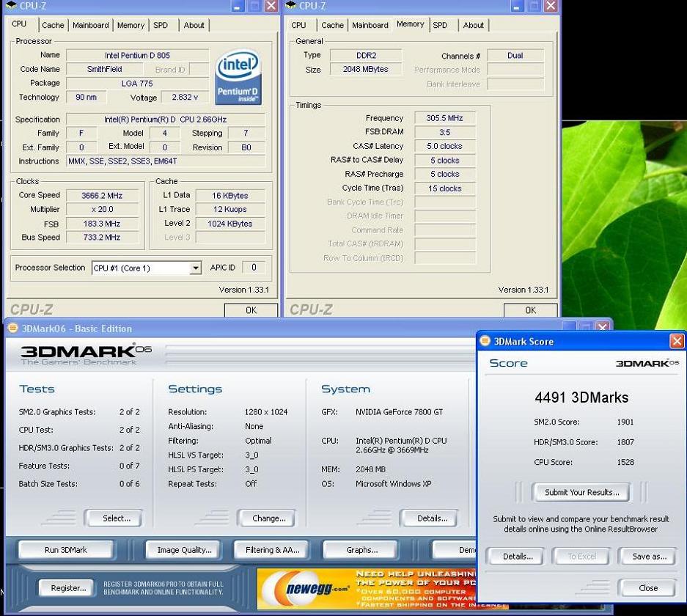Click Code Name value SmithField

(104, 69)
